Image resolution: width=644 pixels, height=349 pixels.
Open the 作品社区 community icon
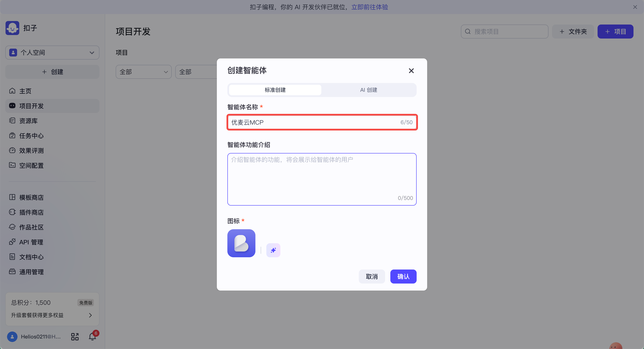click(12, 227)
